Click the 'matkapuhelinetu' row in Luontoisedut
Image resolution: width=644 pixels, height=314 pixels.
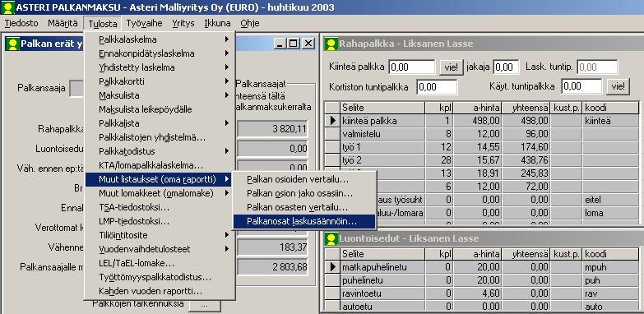click(x=482, y=267)
